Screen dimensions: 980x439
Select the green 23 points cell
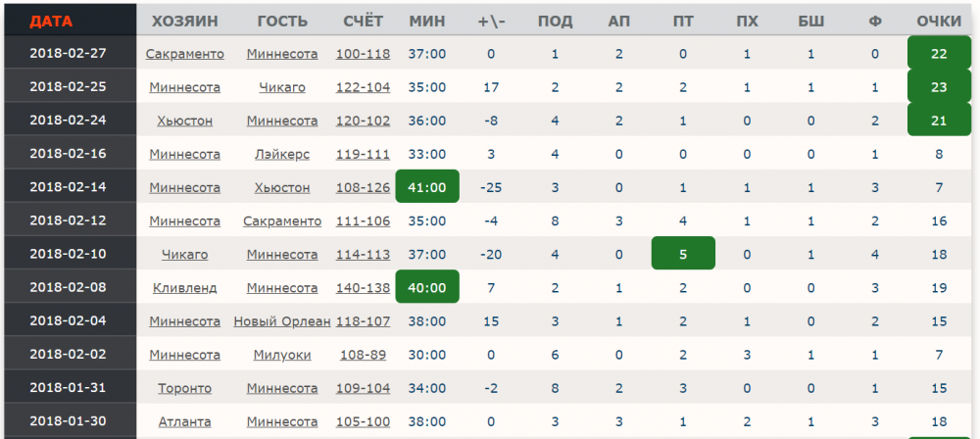(x=939, y=87)
